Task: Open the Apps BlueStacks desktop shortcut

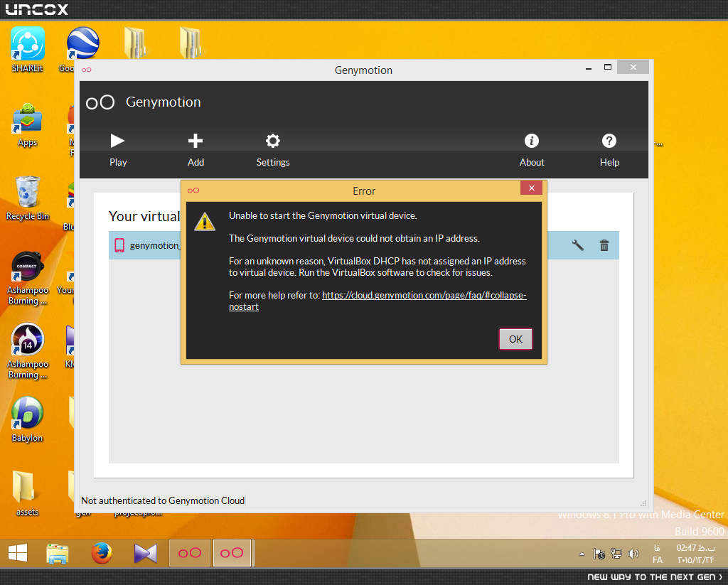Action: 28,124
